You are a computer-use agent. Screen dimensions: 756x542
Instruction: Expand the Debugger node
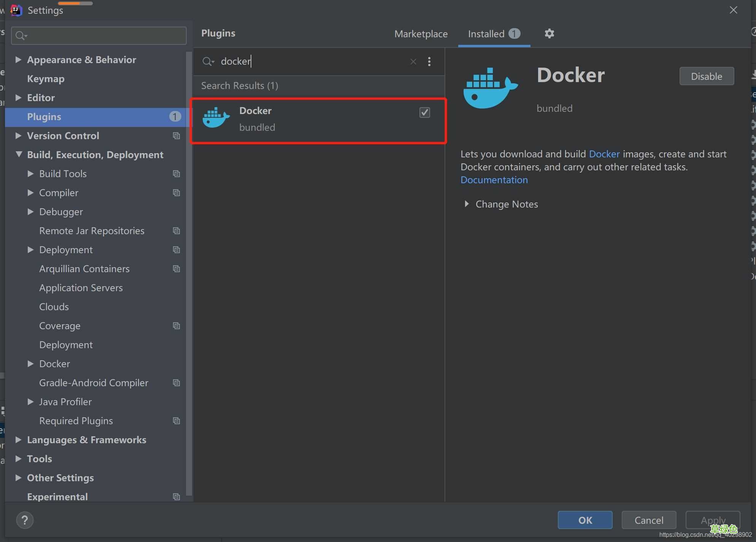point(30,212)
